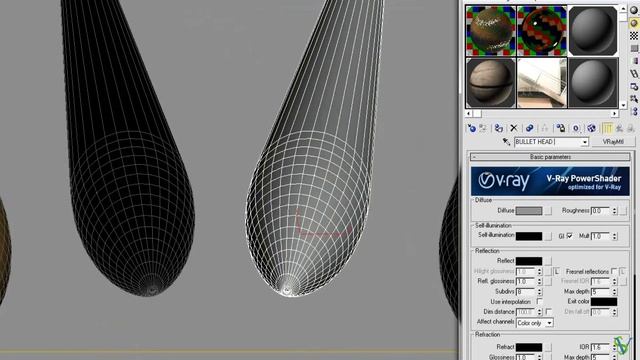Open material editor Options icon
The width and height of the screenshot is (640, 360).
coord(634,86)
